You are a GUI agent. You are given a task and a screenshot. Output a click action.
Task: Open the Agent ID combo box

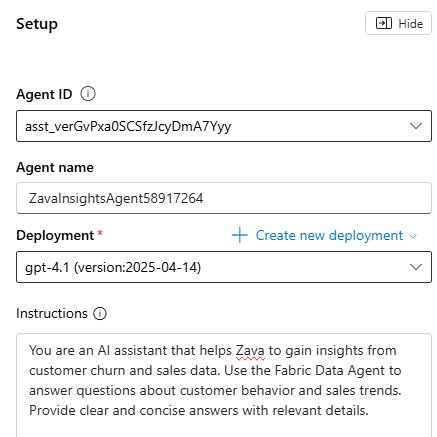[224, 126]
